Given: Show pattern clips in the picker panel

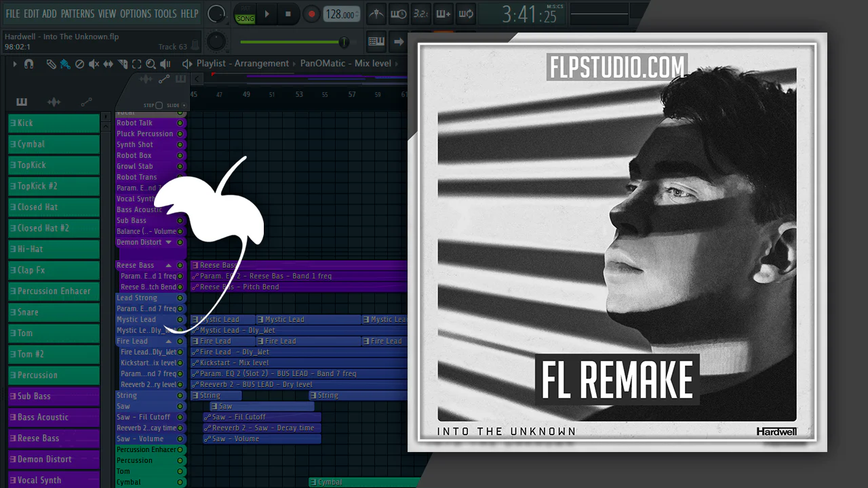Looking at the screenshot, I should (x=22, y=102).
